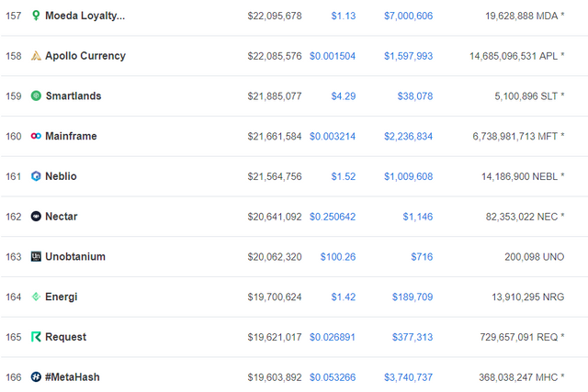588x392 pixels.
Task: Select market cap $20,062,320
Action: (x=275, y=257)
